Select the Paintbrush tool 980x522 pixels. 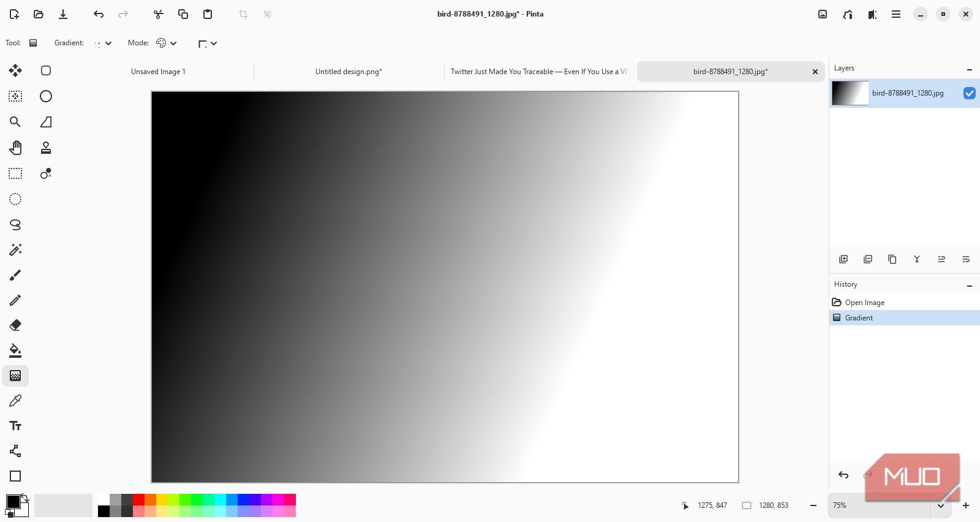tap(15, 275)
